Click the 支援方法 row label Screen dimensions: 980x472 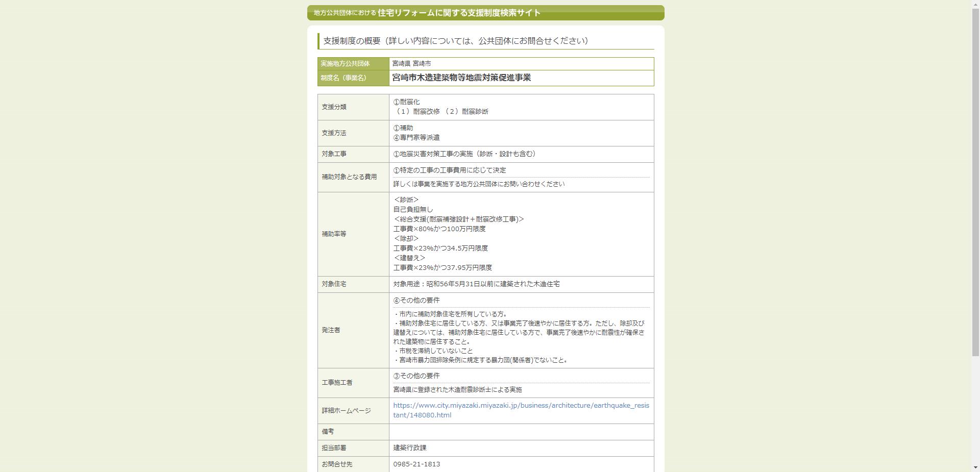tap(334, 133)
